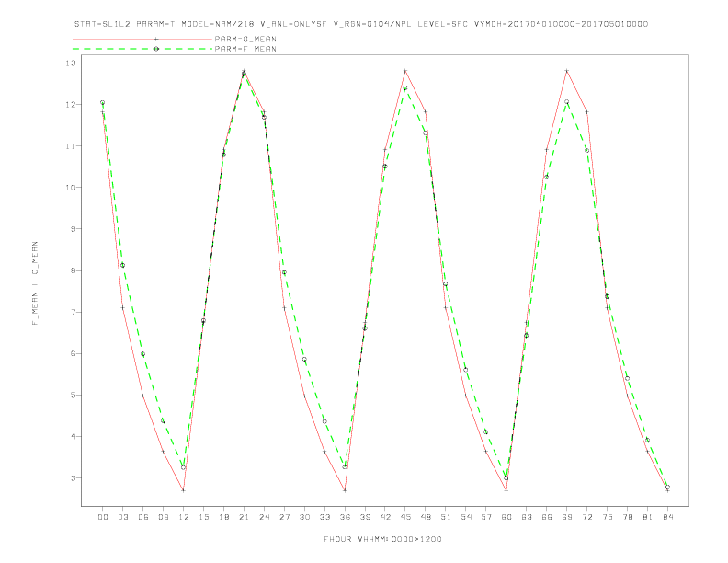Select x-axis tick label 27
Viewport: 728px width, 563px height.
click(284, 517)
